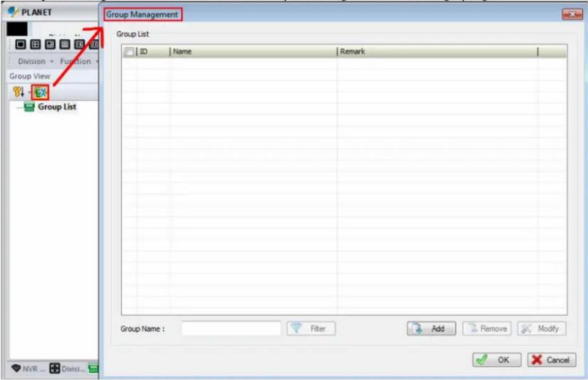Open the Division dropdown menu
The width and height of the screenshot is (588, 380).
[35, 62]
